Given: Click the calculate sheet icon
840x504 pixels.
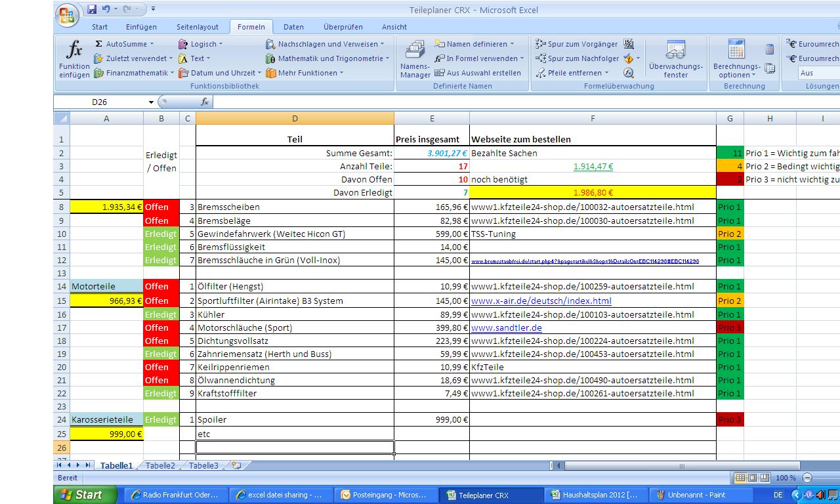Looking at the screenshot, I should (x=770, y=68).
